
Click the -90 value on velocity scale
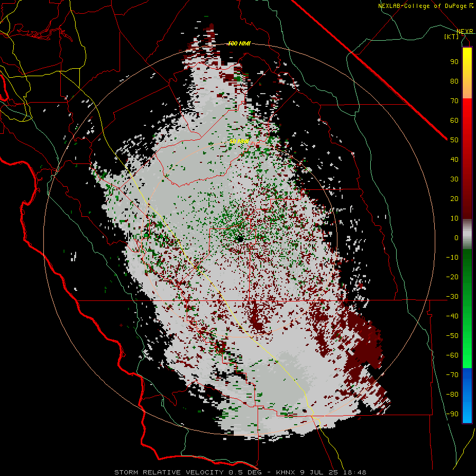452,414
